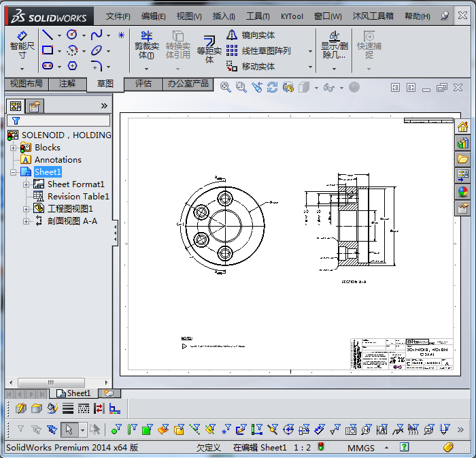Activate the Zoom to Fit icon
Screen dimensions: 476x458
225,87
